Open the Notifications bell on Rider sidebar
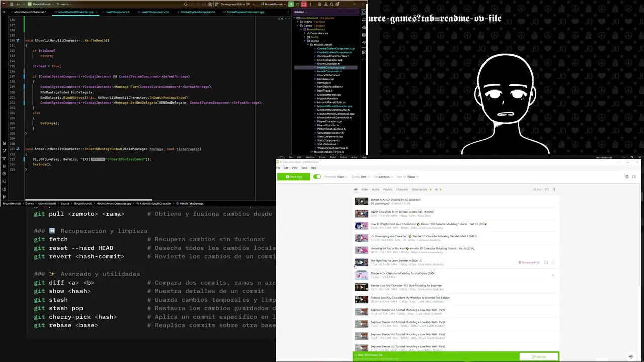 (x=364, y=20)
